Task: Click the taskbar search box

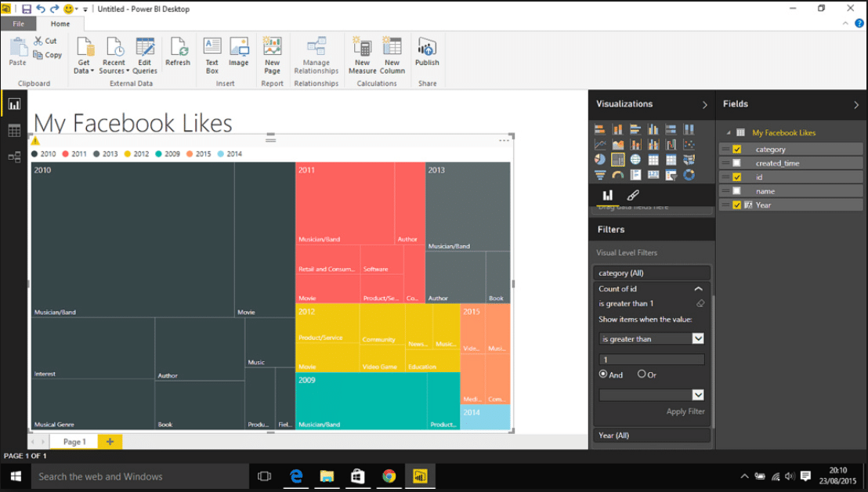Action: (x=139, y=476)
